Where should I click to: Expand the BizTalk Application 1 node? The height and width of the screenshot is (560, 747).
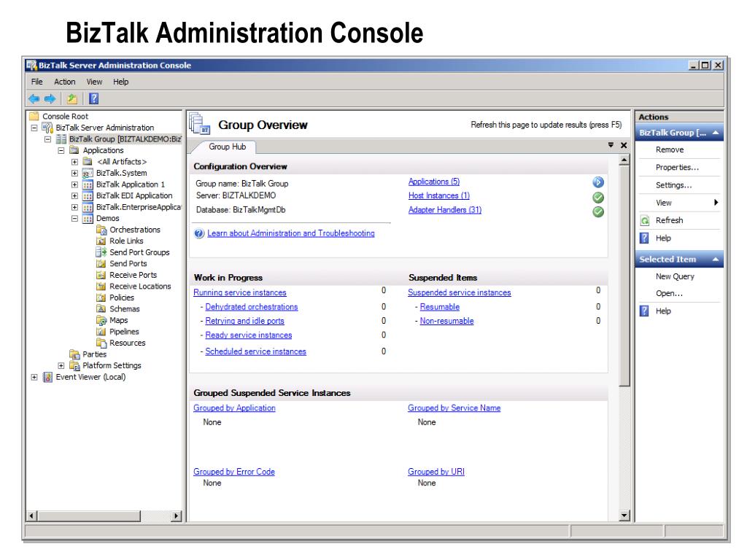tap(75, 184)
